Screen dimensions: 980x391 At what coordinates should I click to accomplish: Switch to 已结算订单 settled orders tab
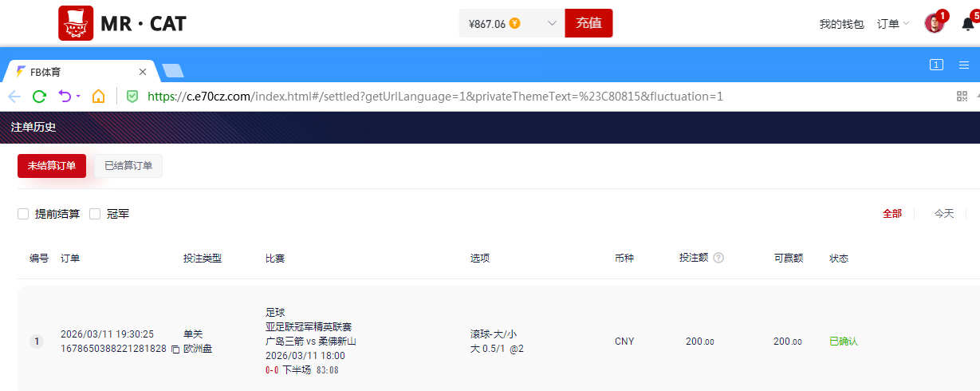click(128, 166)
